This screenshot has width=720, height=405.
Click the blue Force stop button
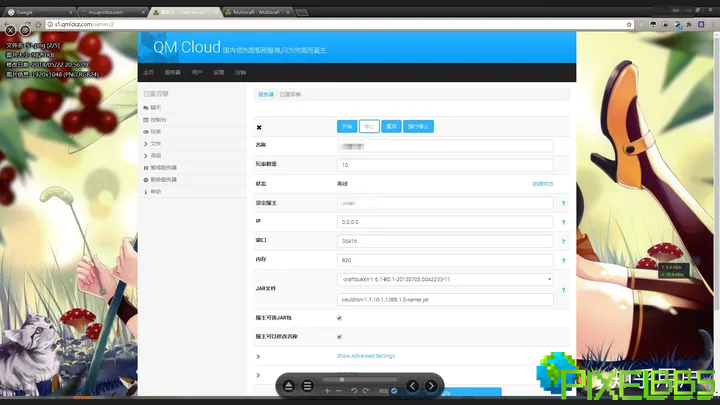418,126
